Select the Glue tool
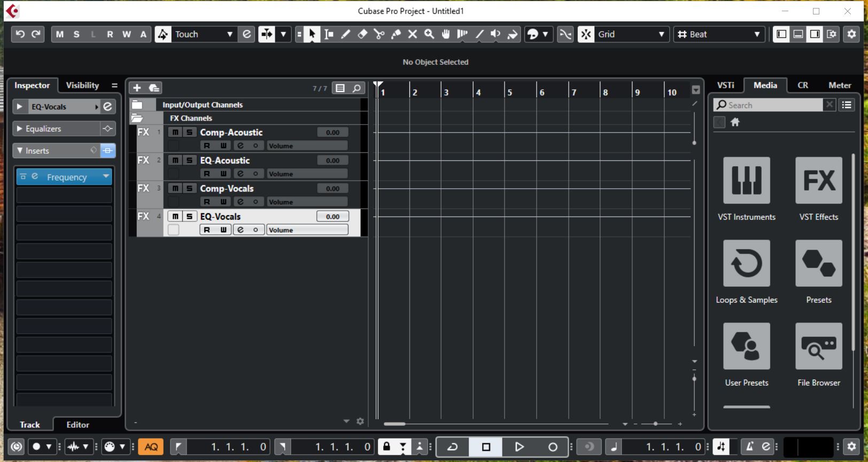 (x=396, y=34)
